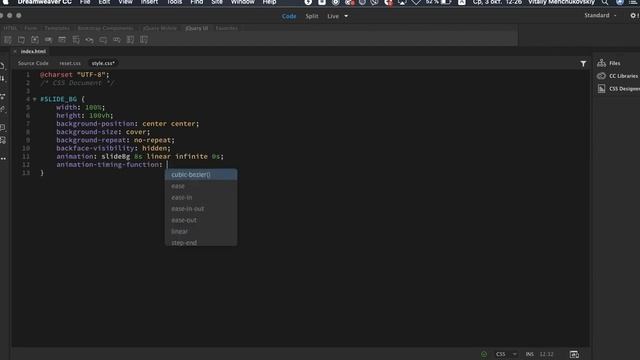
Task: Click the eleventh jQuery UI insert icon
Action: [x=144, y=40]
